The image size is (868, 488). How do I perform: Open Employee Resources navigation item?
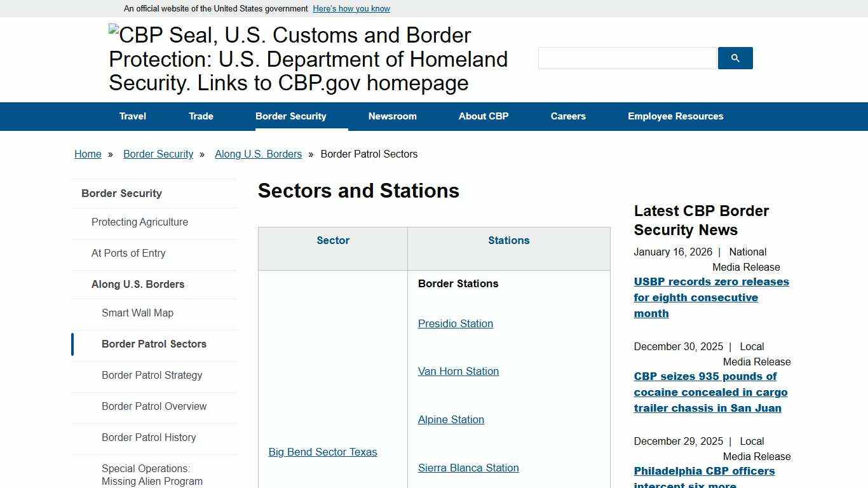[675, 116]
